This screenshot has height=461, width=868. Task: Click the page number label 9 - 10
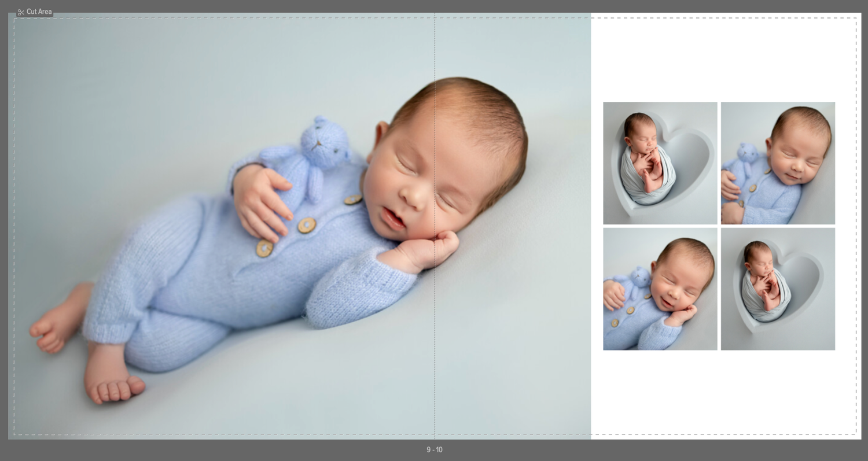(435, 450)
